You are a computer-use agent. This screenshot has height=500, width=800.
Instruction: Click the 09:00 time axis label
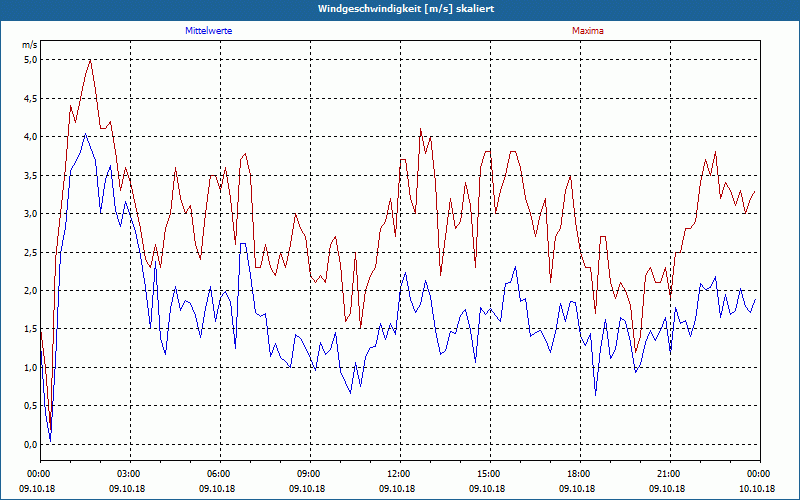tap(310, 474)
